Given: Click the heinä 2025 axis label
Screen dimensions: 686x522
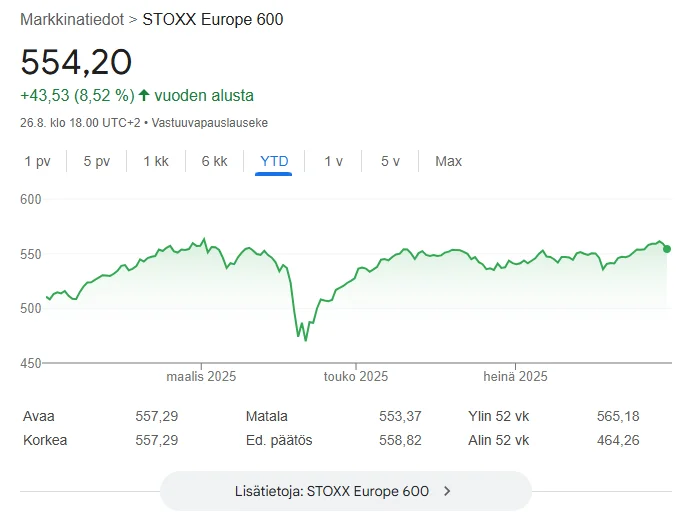Looking at the screenshot, I should point(515,377).
